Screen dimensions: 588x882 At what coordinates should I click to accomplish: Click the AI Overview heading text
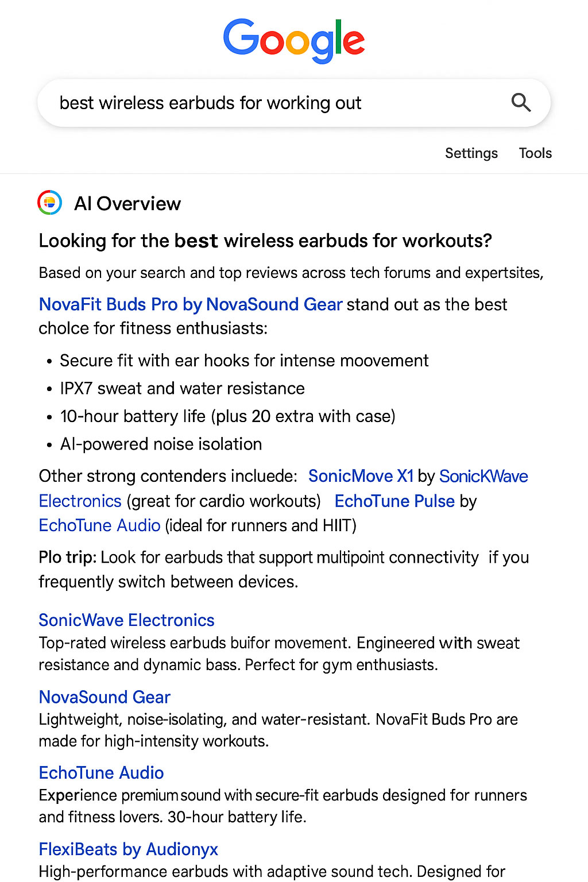point(127,204)
